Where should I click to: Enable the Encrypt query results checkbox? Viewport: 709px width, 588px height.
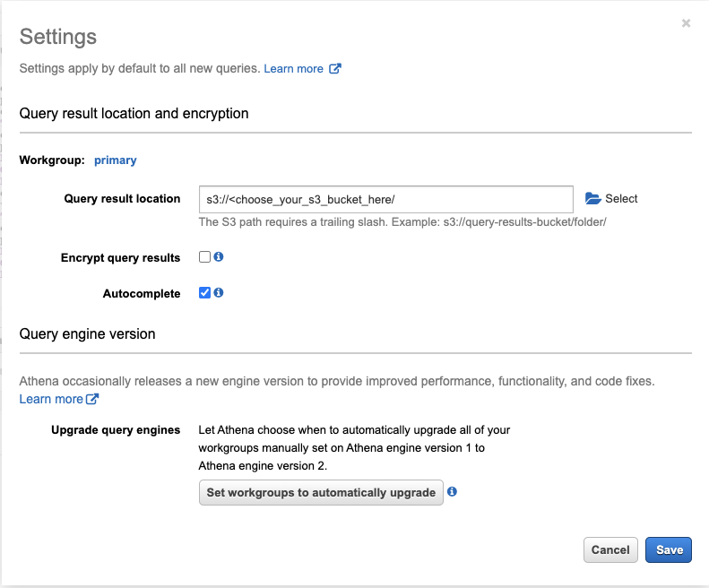click(x=204, y=257)
